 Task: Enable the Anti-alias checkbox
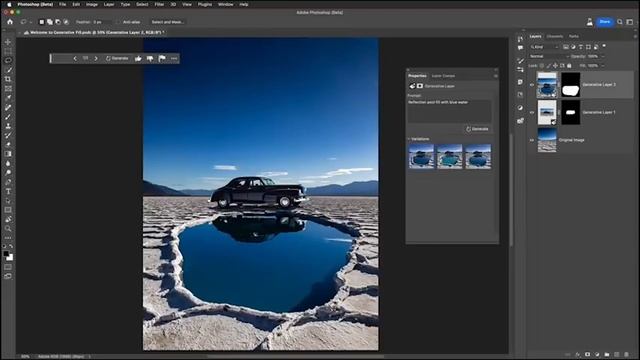[118, 22]
